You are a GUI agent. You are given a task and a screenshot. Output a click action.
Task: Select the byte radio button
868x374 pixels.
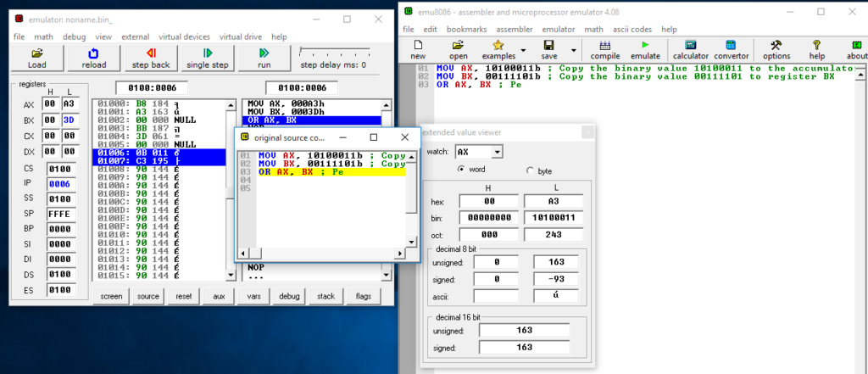click(x=531, y=170)
